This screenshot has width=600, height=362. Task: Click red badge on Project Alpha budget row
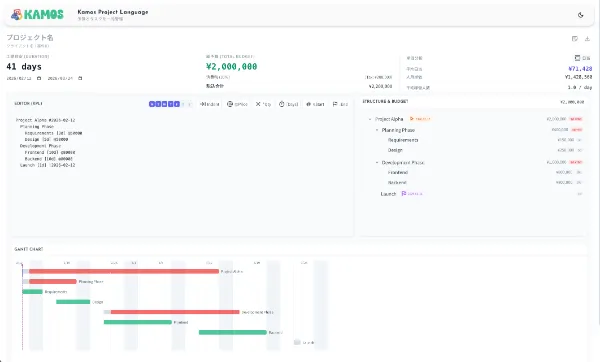(576, 119)
